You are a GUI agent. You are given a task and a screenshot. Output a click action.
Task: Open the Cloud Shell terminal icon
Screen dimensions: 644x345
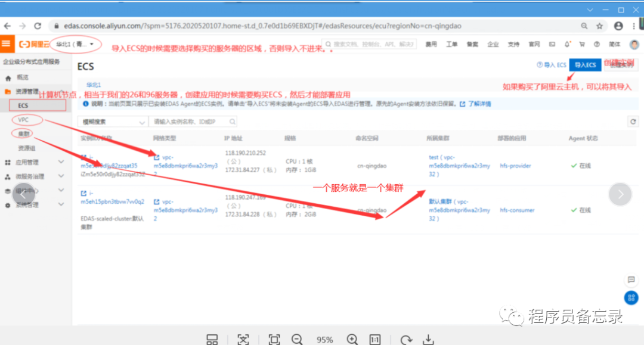click(552, 44)
